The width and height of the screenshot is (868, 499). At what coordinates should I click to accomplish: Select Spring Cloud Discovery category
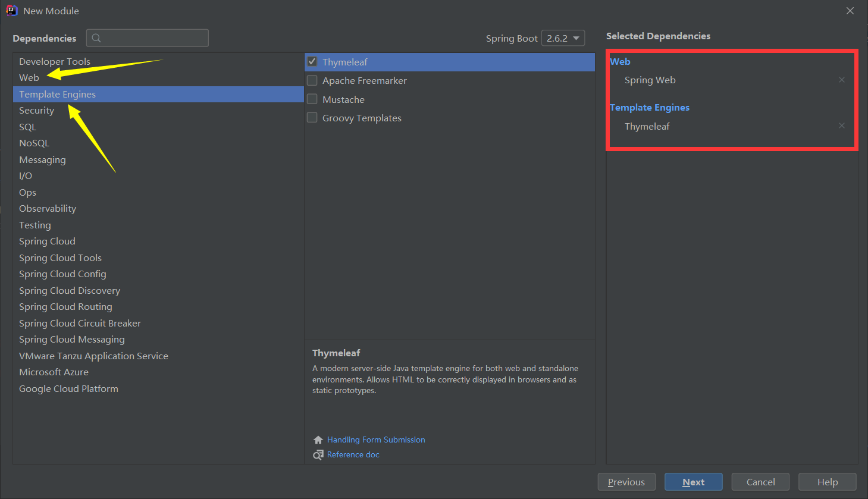(x=158, y=290)
